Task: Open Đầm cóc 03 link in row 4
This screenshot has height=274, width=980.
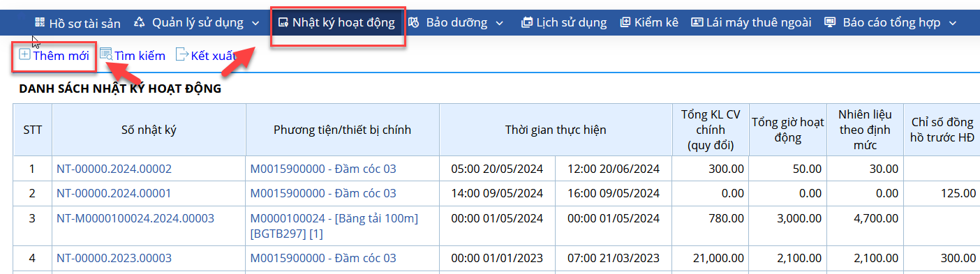Action: point(323,258)
